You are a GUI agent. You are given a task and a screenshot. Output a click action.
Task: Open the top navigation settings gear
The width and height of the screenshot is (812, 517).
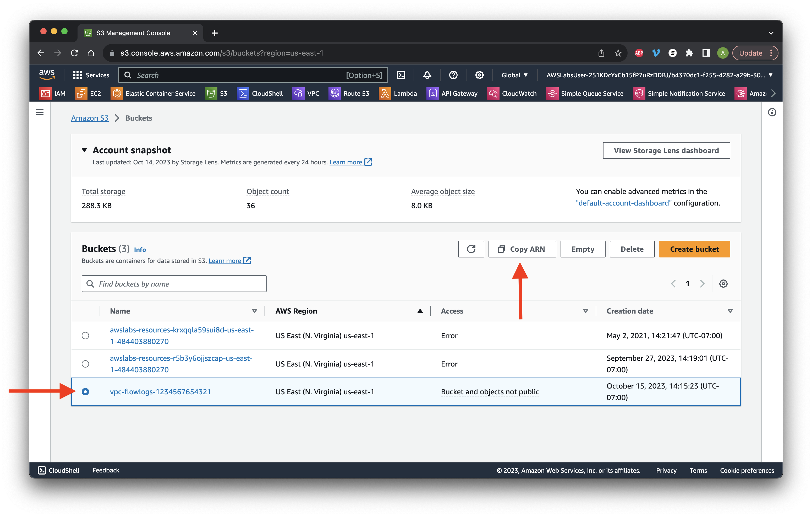(x=479, y=75)
